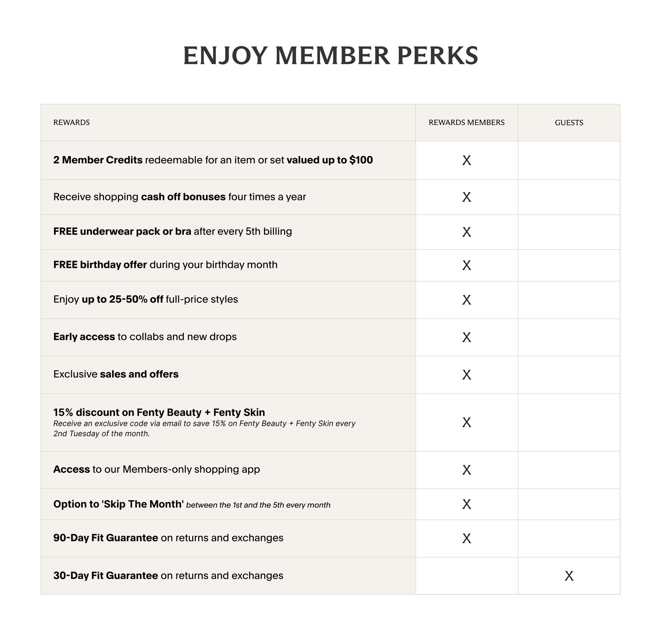Viewport: 661px width, 644px height.
Task: Click the Guests X for 30-Day Fit Guarantee
Action: [569, 576]
